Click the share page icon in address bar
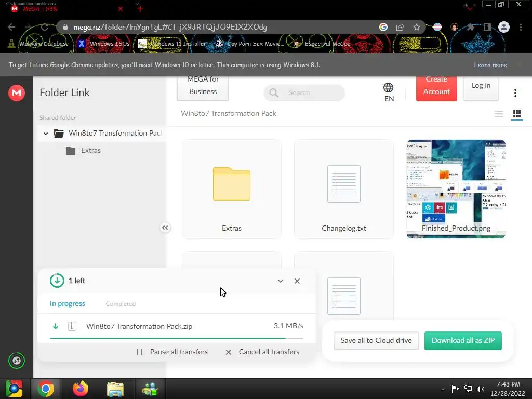This screenshot has width=532, height=399. 400,27
